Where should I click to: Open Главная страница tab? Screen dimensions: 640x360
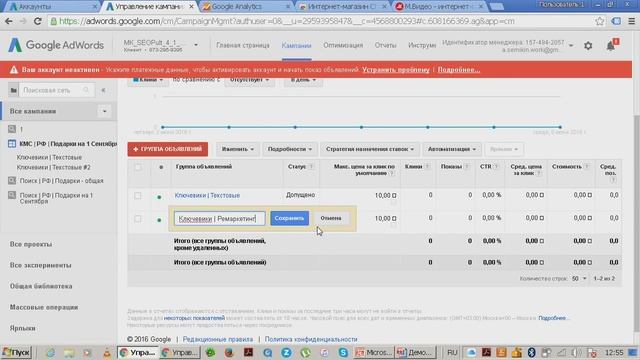click(x=243, y=45)
